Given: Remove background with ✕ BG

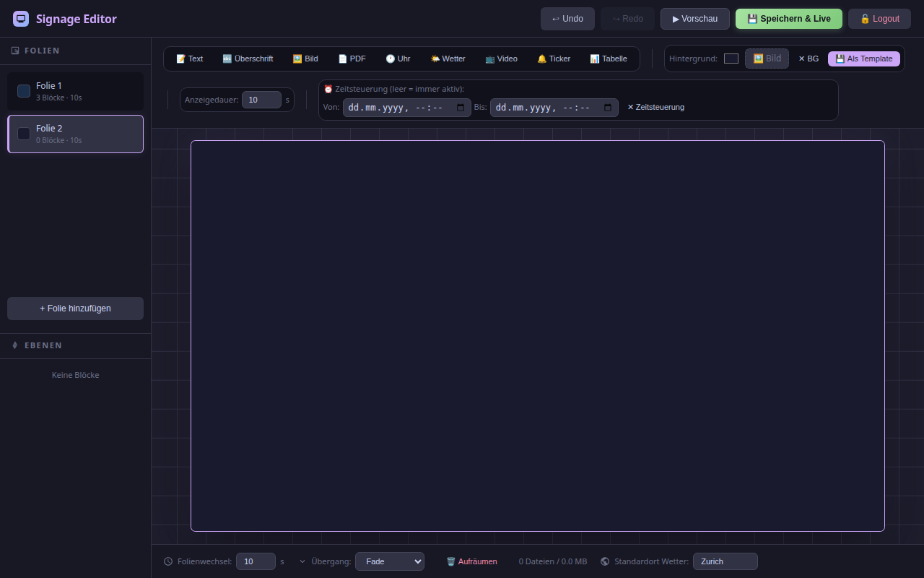Looking at the screenshot, I should 808,59.
